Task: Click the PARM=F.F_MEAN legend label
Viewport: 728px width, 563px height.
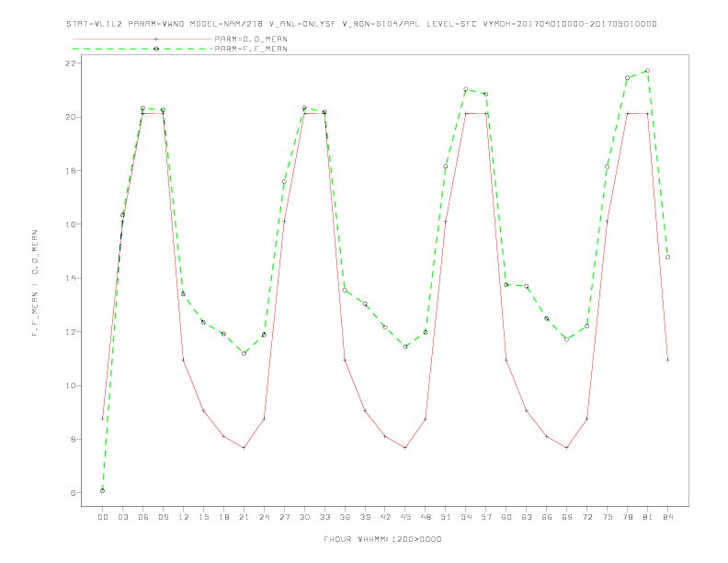Action: [x=251, y=49]
